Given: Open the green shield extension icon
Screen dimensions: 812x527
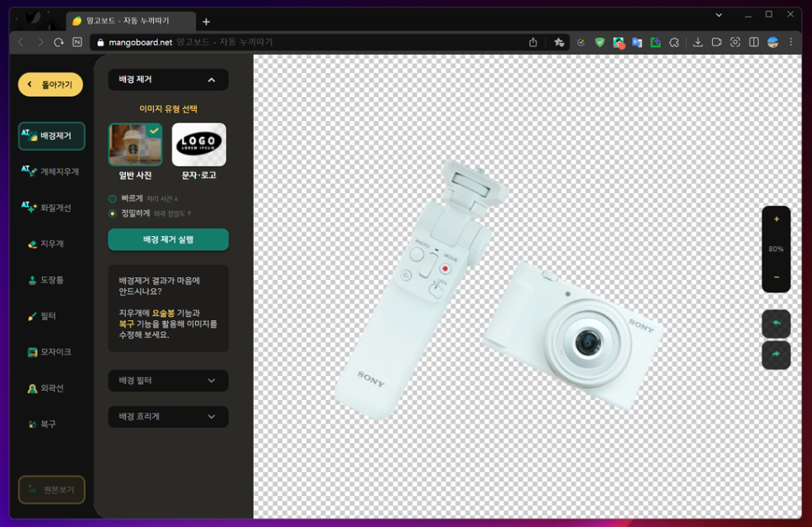Looking at the screenshot, I should click(x=599, y=43).
